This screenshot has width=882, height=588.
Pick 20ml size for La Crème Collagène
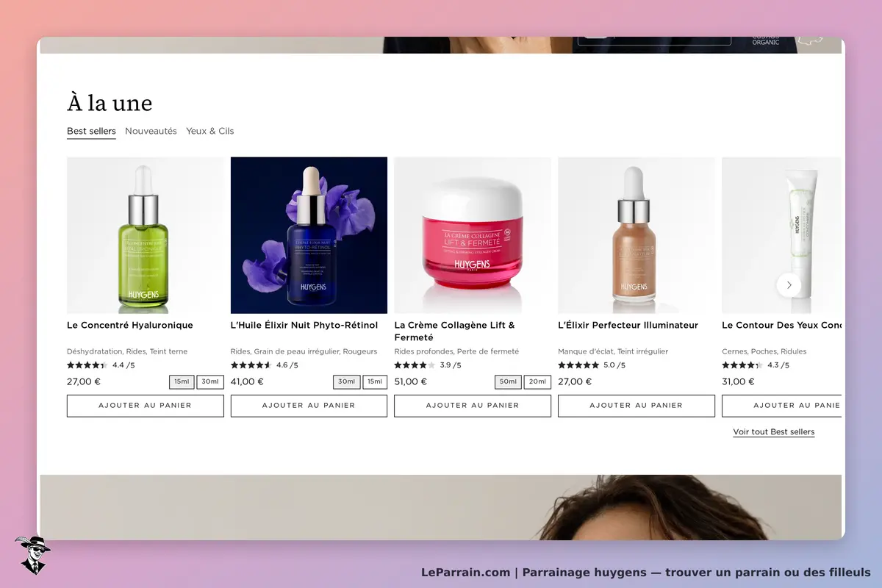[x=537, y=382]
